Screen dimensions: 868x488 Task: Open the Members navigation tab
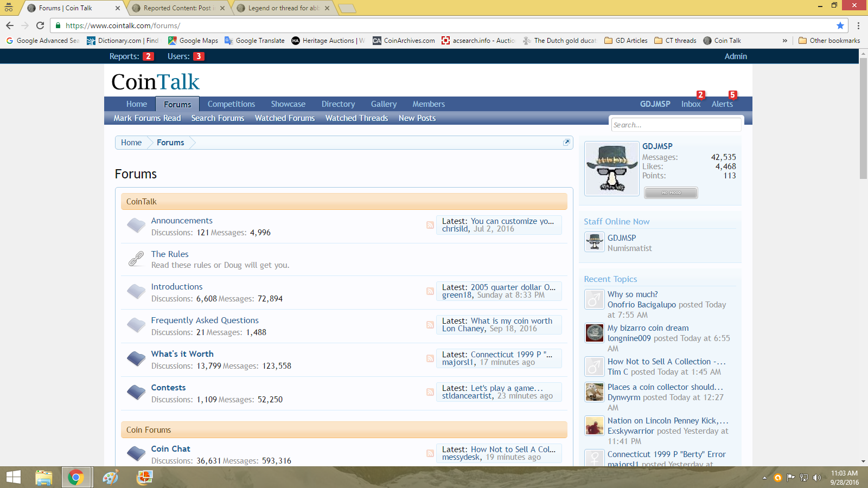click(428, 104)
